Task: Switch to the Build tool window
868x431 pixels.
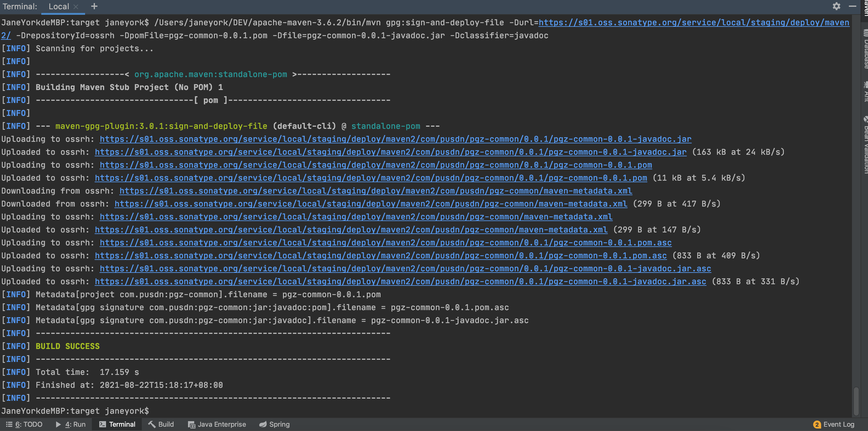Action: tap(161, 424)
